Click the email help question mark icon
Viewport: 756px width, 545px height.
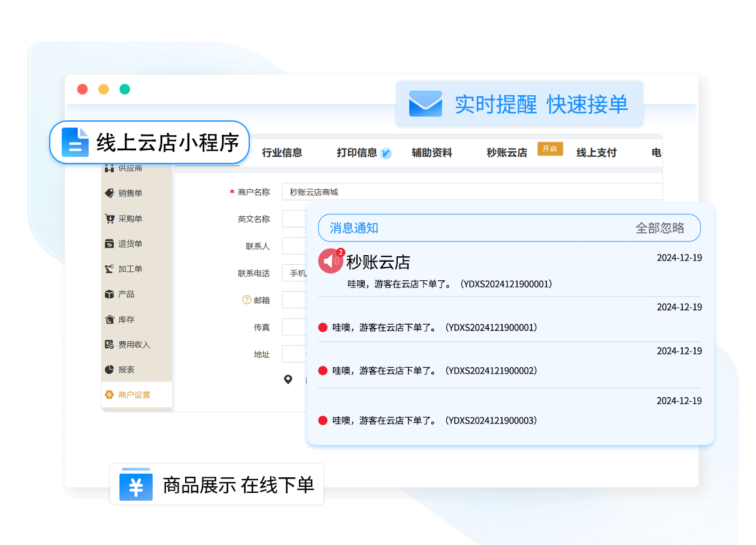point(246,300)
